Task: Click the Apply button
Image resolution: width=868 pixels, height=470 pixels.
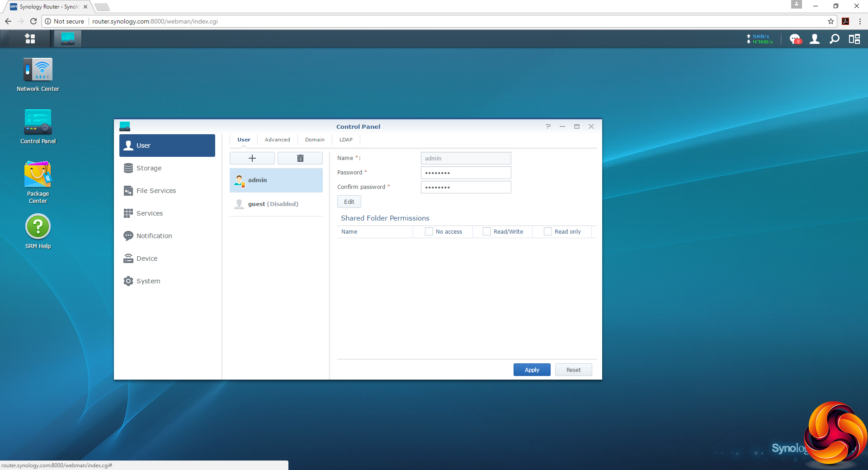Action: pos(532,370)
